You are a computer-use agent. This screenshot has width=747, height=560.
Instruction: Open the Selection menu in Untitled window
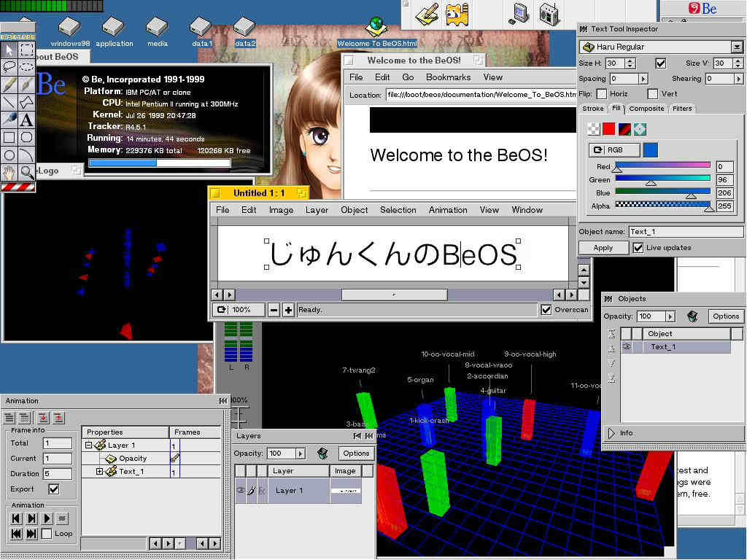[x=398, y=210]
